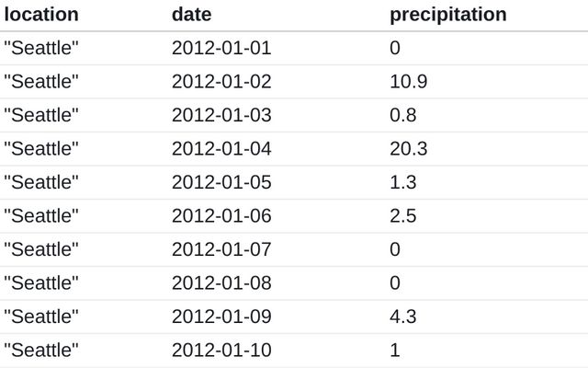This screenshot has height=368, width=588.
Task: Select the precipitation value 1.3
Action: 402,182
